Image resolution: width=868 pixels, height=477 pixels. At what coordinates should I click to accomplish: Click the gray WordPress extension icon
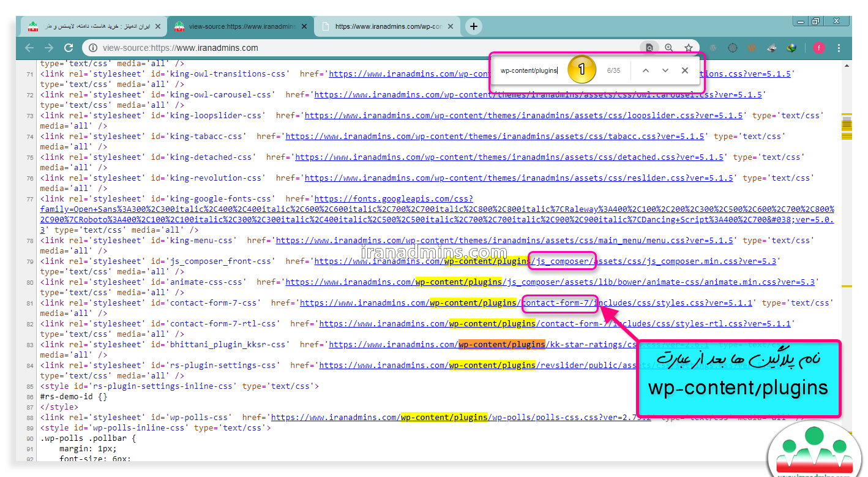point(713,48)
